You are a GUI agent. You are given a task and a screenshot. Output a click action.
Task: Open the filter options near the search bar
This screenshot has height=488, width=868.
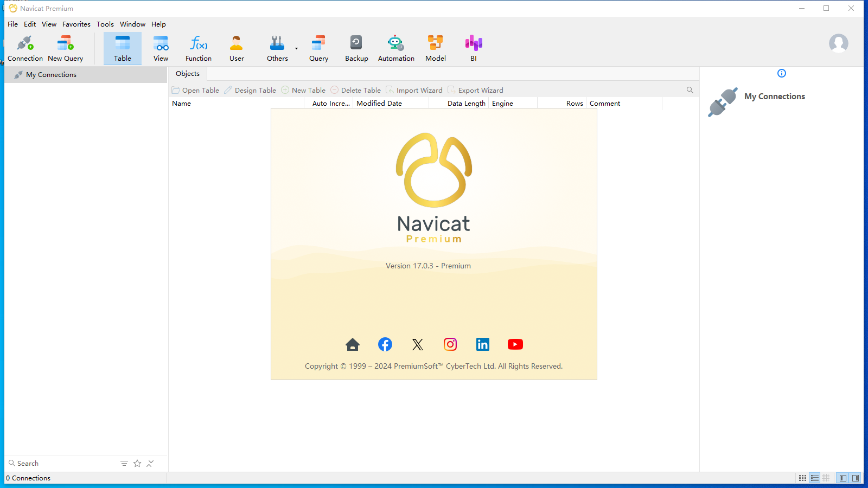pyautogui.click(x=124, y=463)
